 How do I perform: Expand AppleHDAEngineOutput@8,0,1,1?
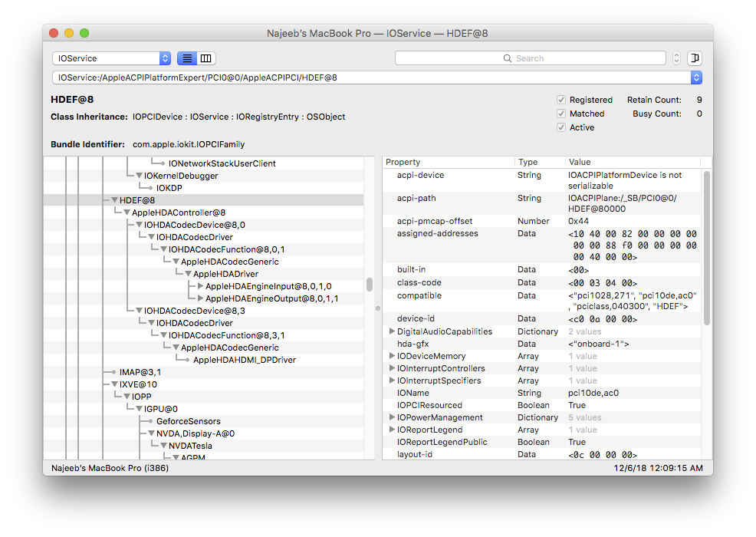pos(201,298)
